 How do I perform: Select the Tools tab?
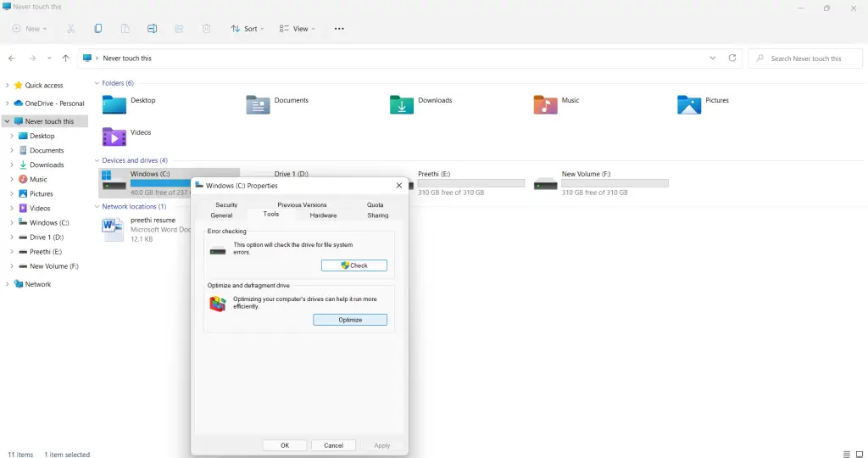point(271,214)
